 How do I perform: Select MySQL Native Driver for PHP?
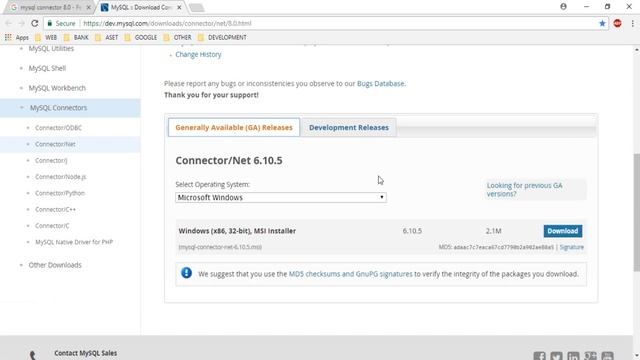coord(74,242)
